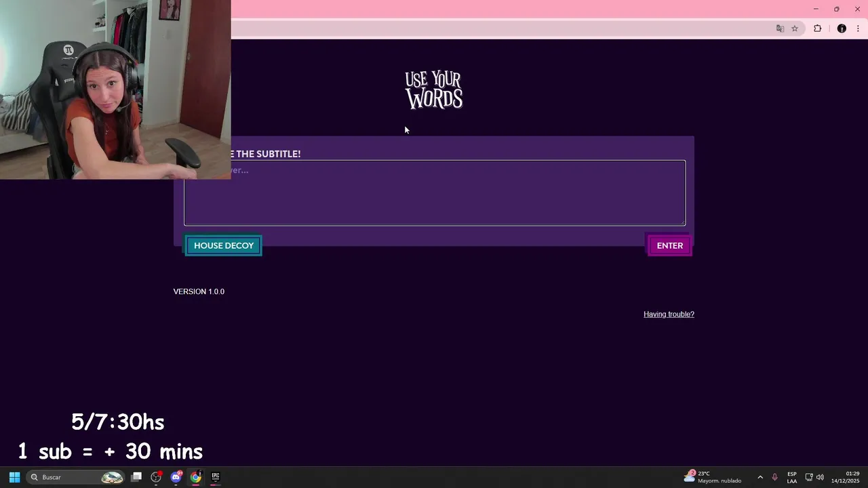
Task: Show hidden system tray icons
Action: (759, 477)
